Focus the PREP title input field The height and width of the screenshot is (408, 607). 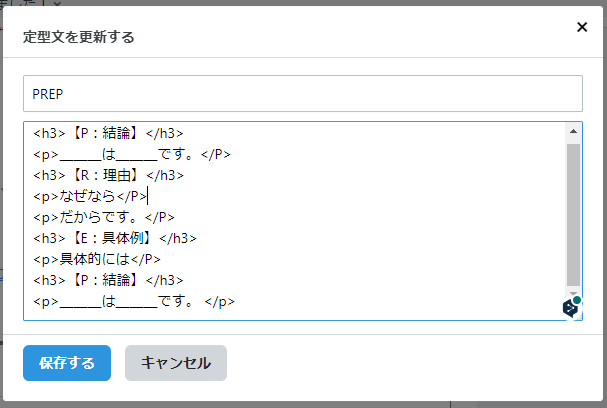(303, 94)
